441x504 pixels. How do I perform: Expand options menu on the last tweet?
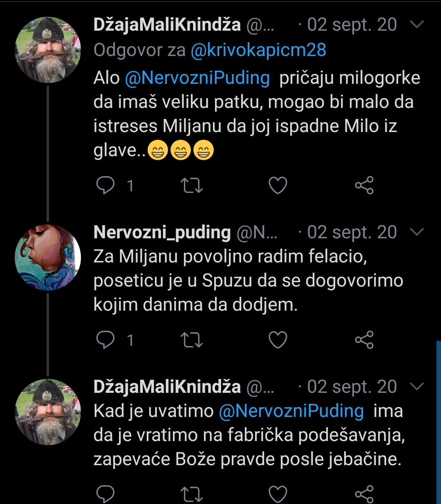tap(416, 386)
